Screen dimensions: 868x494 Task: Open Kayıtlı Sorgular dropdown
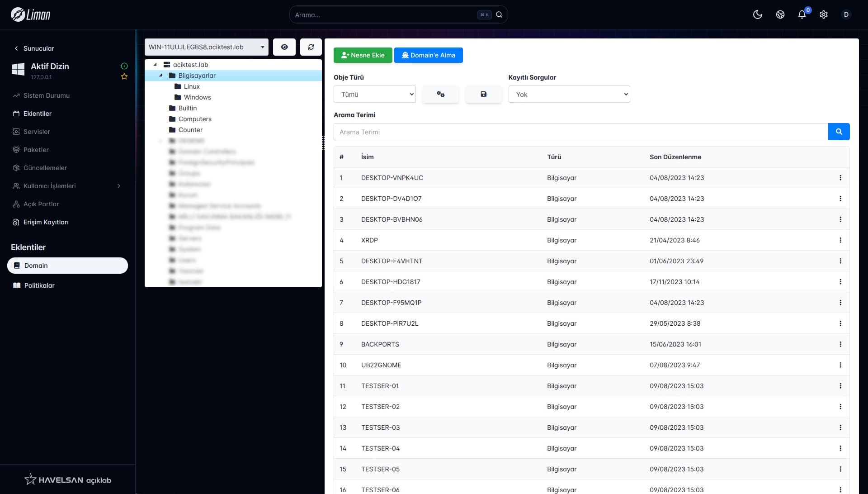point(569,94)
